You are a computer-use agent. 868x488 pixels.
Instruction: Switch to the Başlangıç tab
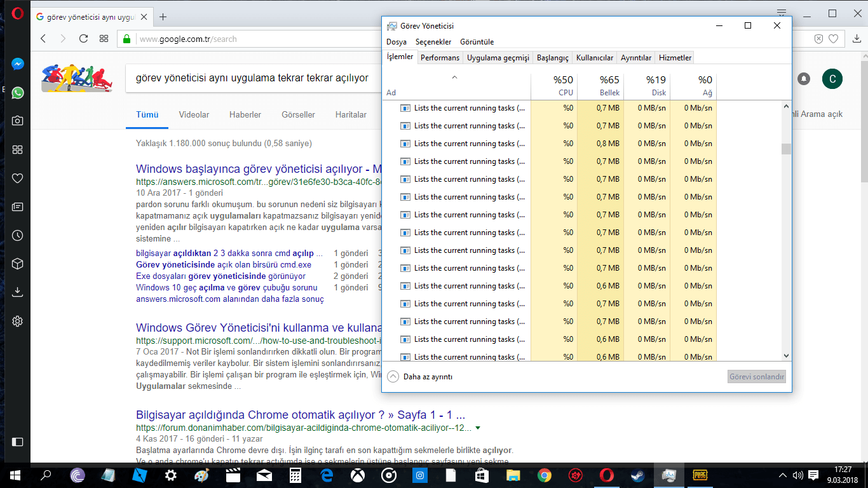[x=553, y=58]
